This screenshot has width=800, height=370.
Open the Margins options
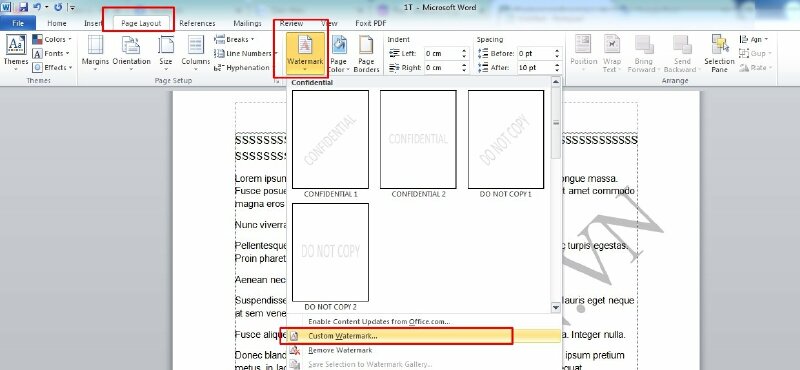[95, 53]
